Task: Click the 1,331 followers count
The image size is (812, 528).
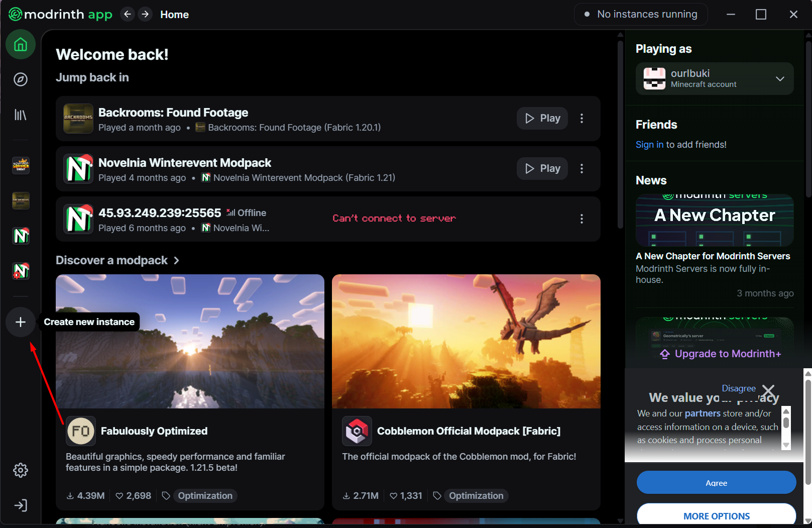Action: coord(406,496)
